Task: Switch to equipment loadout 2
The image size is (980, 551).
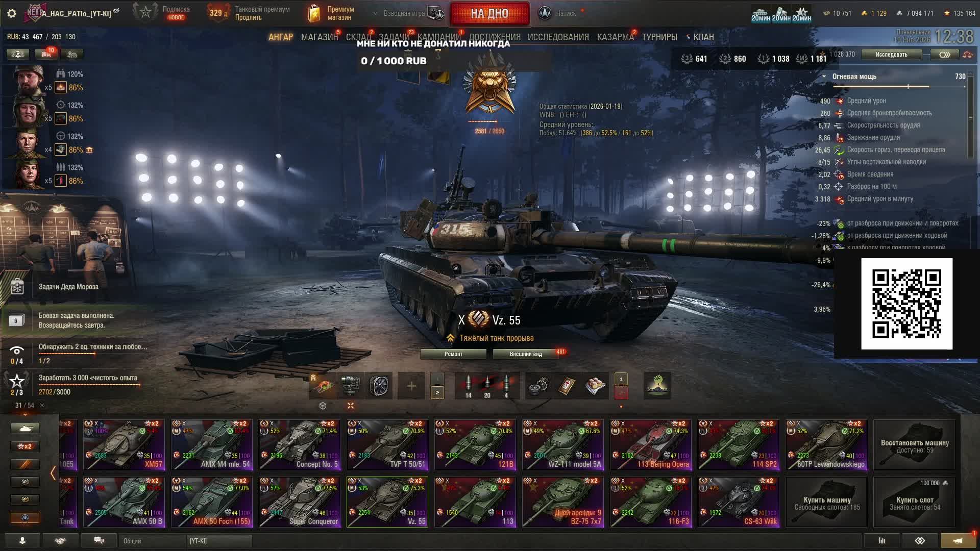Action: click(x=437, y=393)
